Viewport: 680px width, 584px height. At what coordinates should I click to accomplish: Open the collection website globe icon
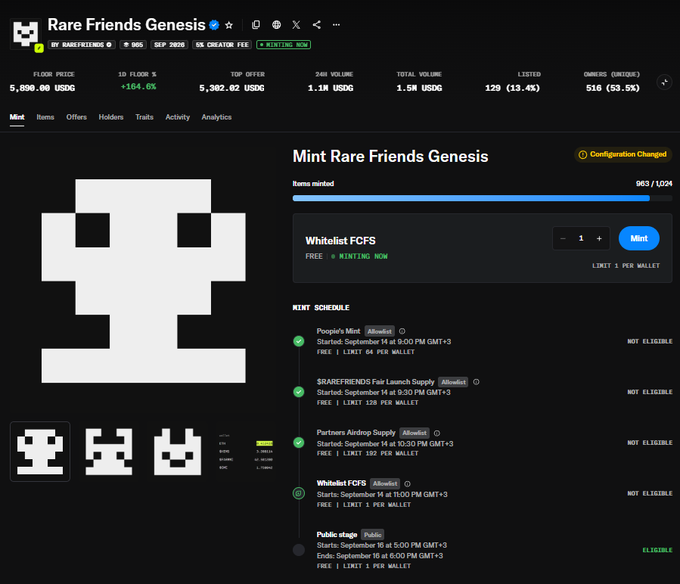pyautogui.click(x=276, y=25)
